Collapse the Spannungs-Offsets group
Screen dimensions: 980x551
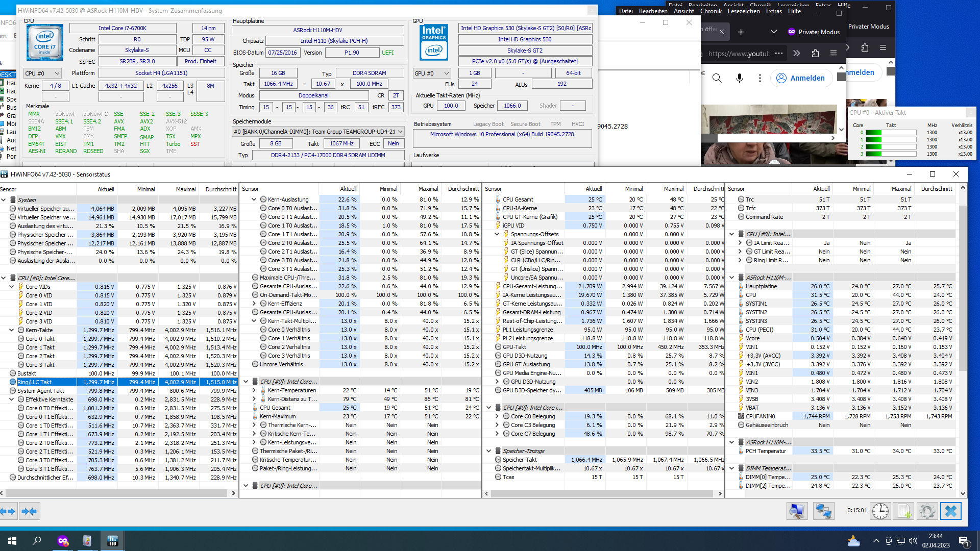497,234
